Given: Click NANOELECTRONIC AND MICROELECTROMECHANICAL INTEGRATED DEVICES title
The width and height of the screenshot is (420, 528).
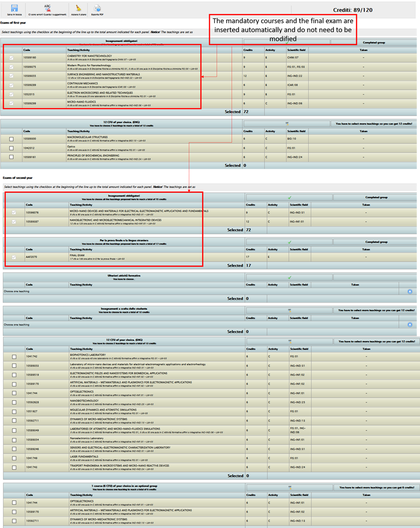Looking at the screenshot, I should pos(115,220).
